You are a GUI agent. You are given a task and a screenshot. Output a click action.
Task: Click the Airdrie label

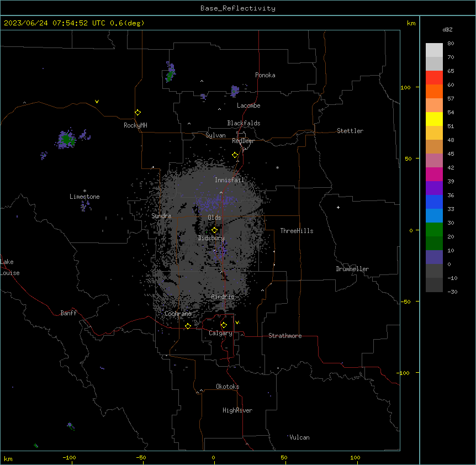(x=223, y=297)
